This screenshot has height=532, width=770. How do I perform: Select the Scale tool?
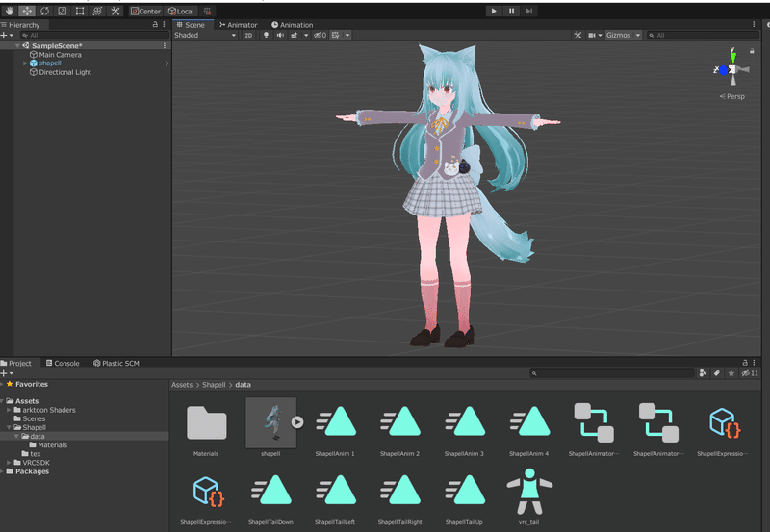click(63, 11)
